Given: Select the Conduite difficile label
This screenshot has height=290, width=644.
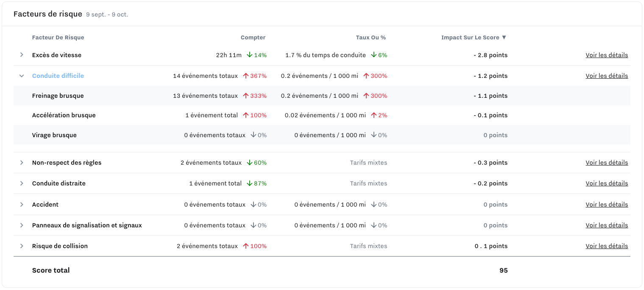Looking at the screenshot, I should (x=58, y=76).
